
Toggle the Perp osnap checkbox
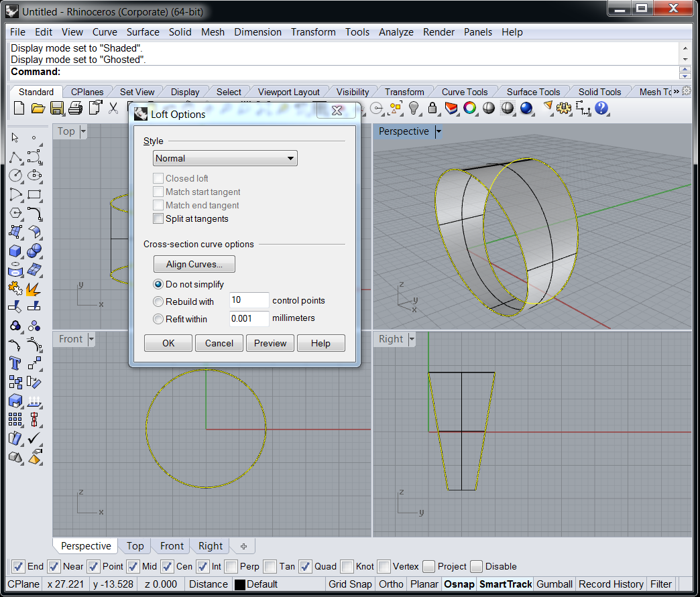coord(231,567)
